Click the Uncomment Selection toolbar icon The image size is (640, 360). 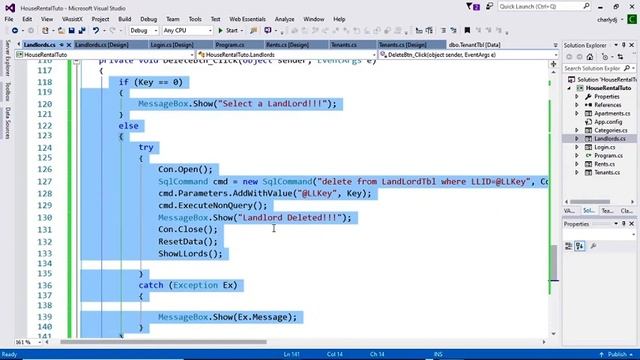[453, 31]
